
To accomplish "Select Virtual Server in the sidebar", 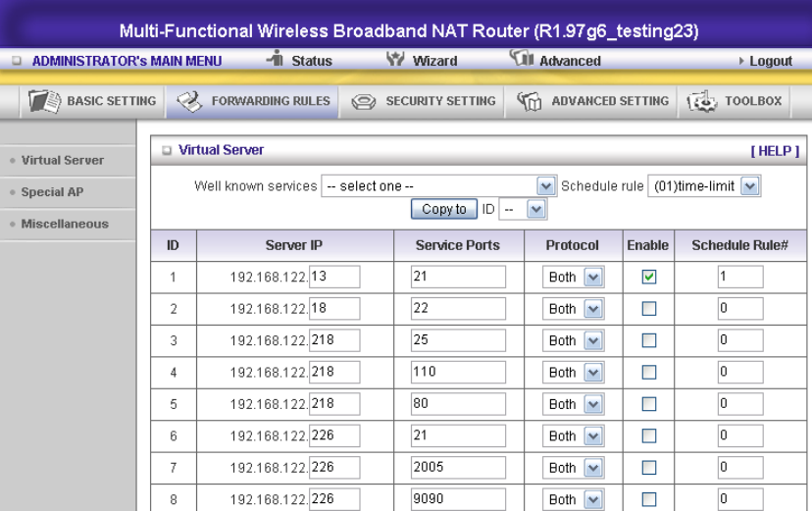I will pos(63,161).
